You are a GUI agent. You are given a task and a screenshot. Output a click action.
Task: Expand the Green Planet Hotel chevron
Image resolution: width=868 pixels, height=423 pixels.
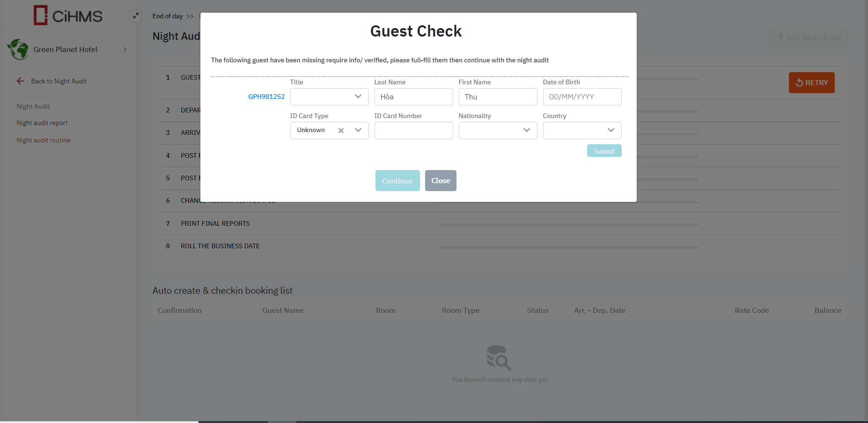[125, 50]
